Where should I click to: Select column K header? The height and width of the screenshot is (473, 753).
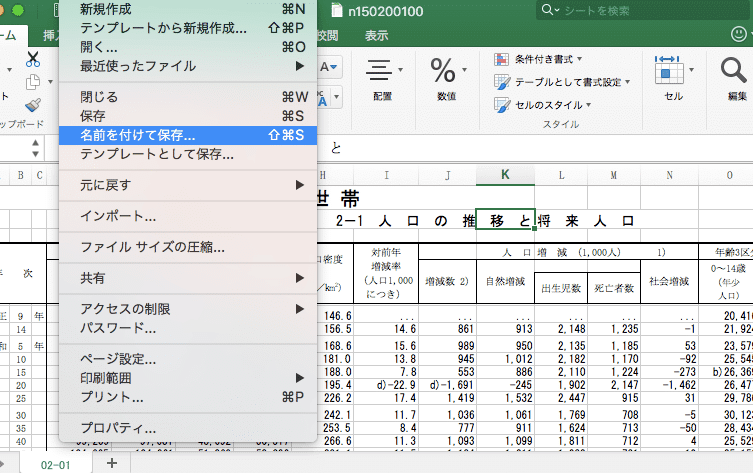point(505,175)
